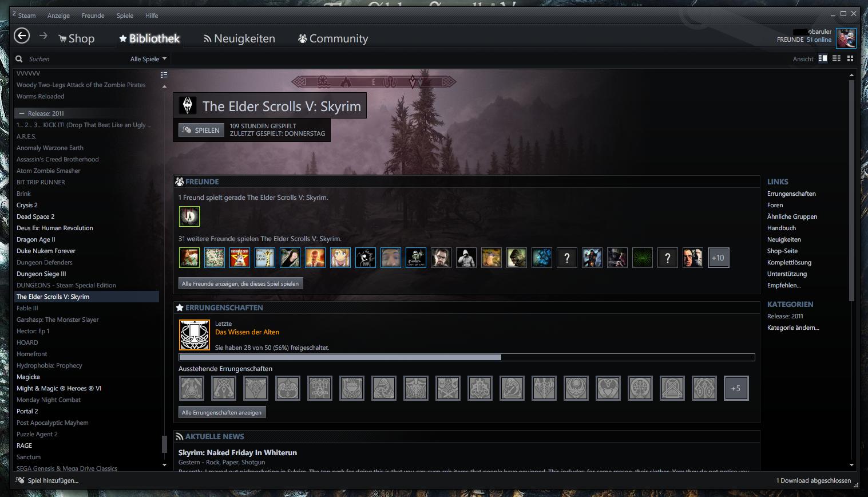Select Crysis 2 in the game list

tap(27, 205)
